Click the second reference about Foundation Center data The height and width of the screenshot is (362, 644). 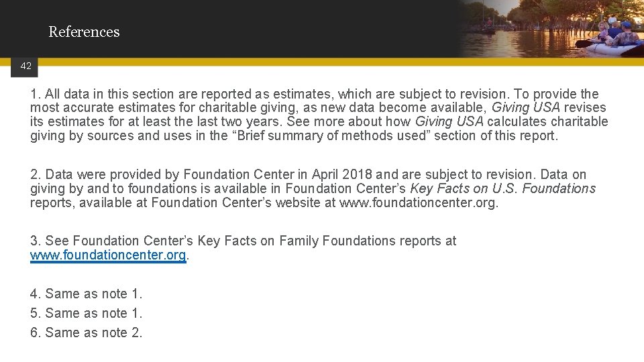(313, 188)
